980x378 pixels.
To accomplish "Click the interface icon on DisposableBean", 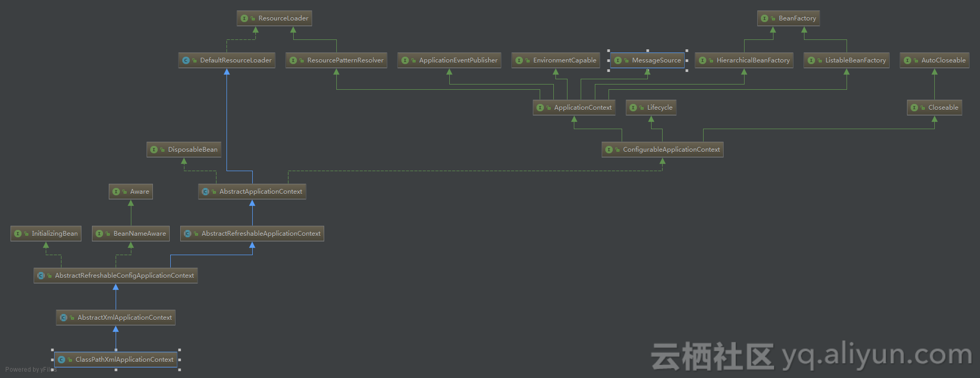I will pos(154,150).
